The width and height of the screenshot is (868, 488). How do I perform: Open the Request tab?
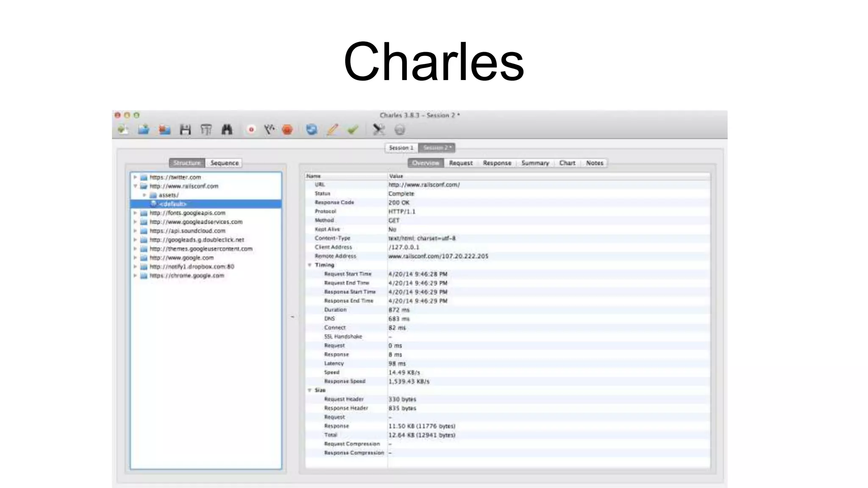click(x=461, y=163)
